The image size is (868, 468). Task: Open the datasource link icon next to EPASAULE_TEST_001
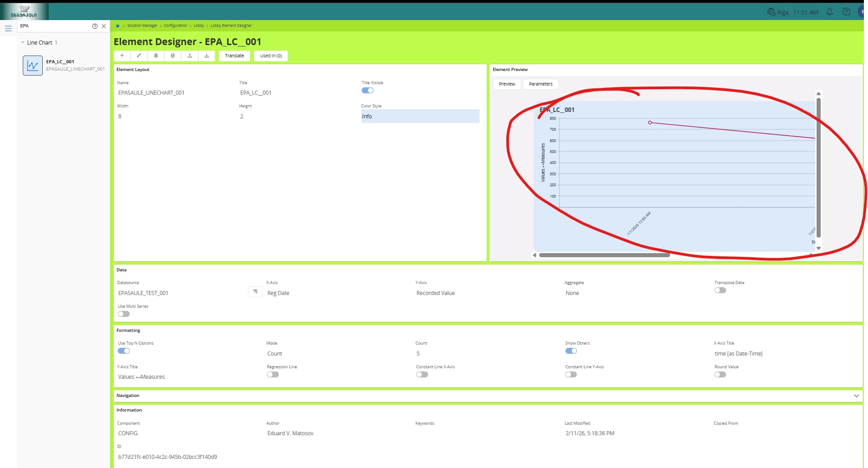(255, 291)
